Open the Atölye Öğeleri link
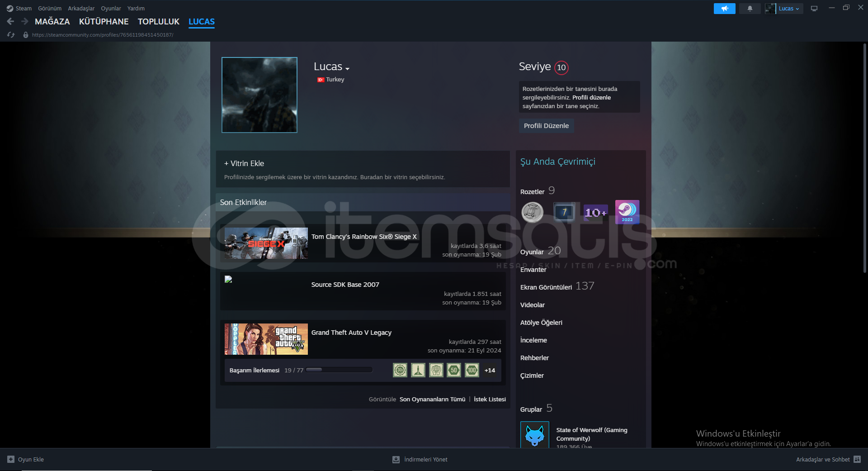 tap(541, 323)
